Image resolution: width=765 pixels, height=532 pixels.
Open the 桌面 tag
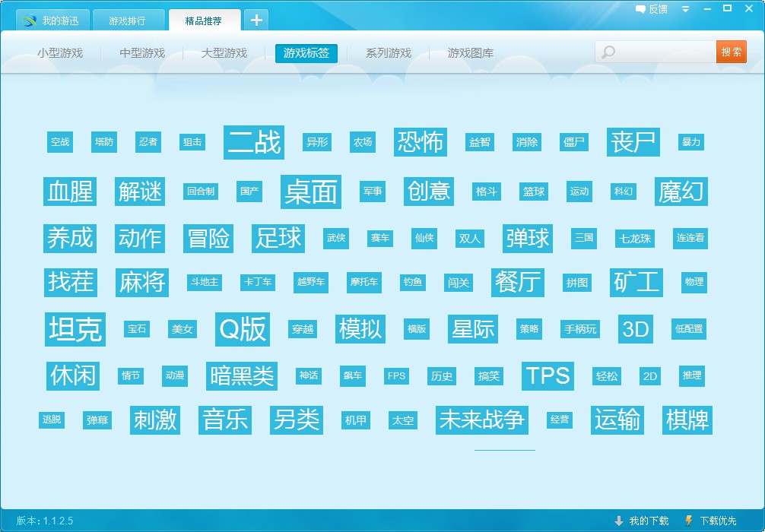click(x=311, y=192)
